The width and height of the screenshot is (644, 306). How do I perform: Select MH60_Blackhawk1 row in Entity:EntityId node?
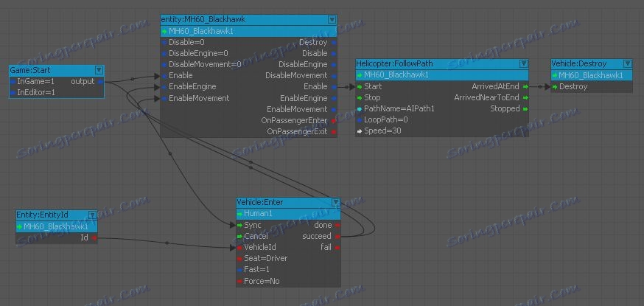57,226
